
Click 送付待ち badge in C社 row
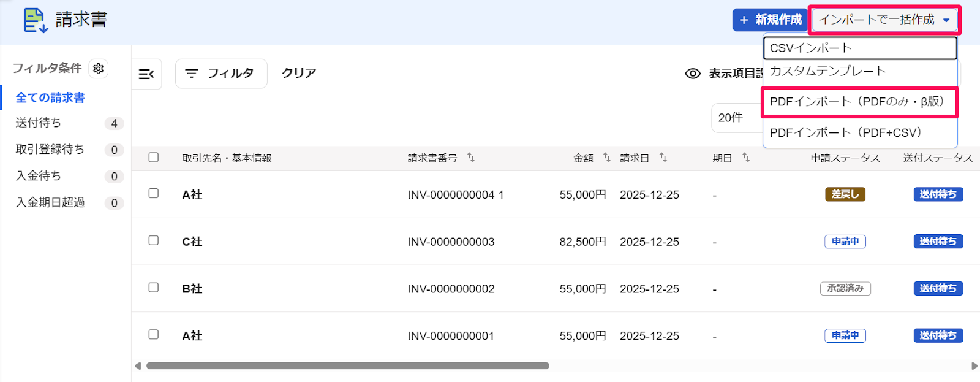coord(938,242)
